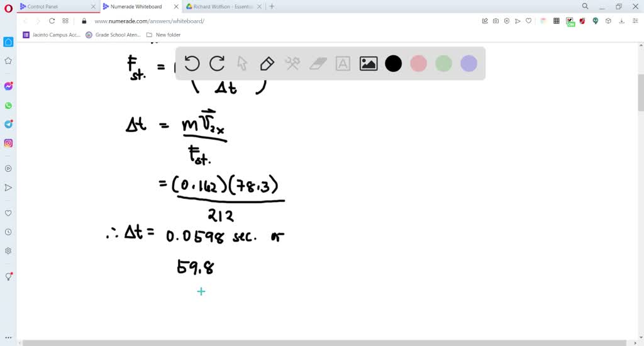Switch to Richard Wolfson Essentials tab
The image size is (644, 346).
[221, 6]
